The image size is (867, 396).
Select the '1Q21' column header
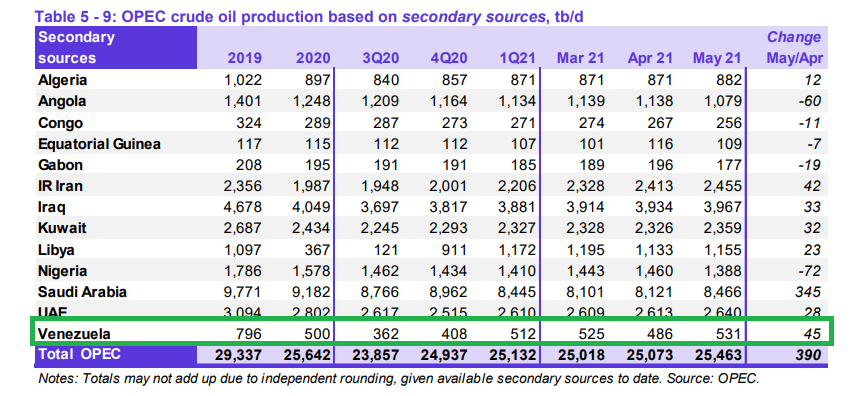[x=518, y=58]
